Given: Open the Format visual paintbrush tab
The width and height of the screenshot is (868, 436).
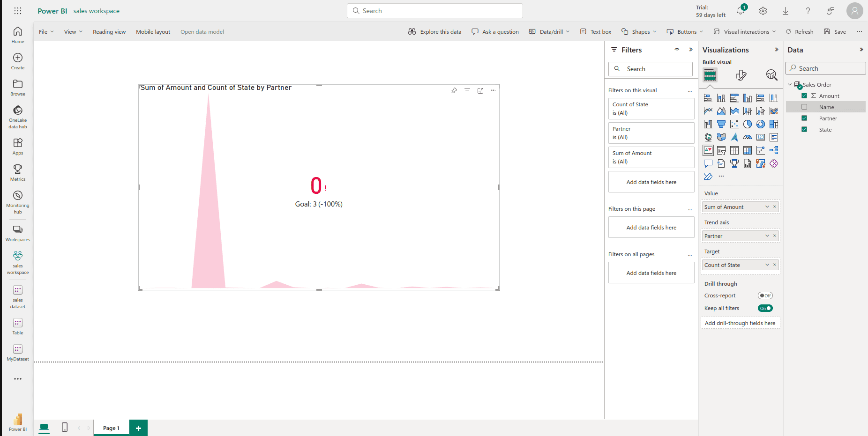Looking at the screenshot, I should point(741,75).
